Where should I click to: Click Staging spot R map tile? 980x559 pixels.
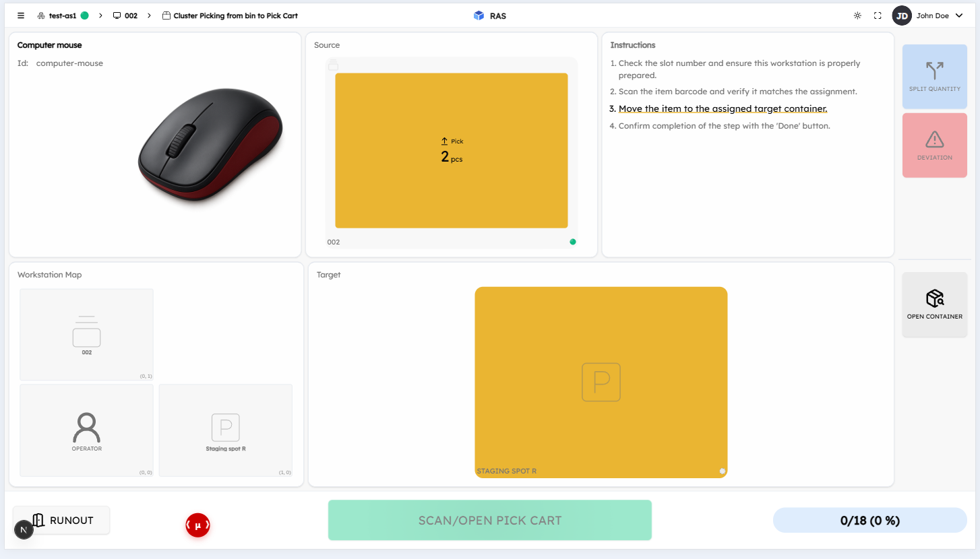point(226,430)
